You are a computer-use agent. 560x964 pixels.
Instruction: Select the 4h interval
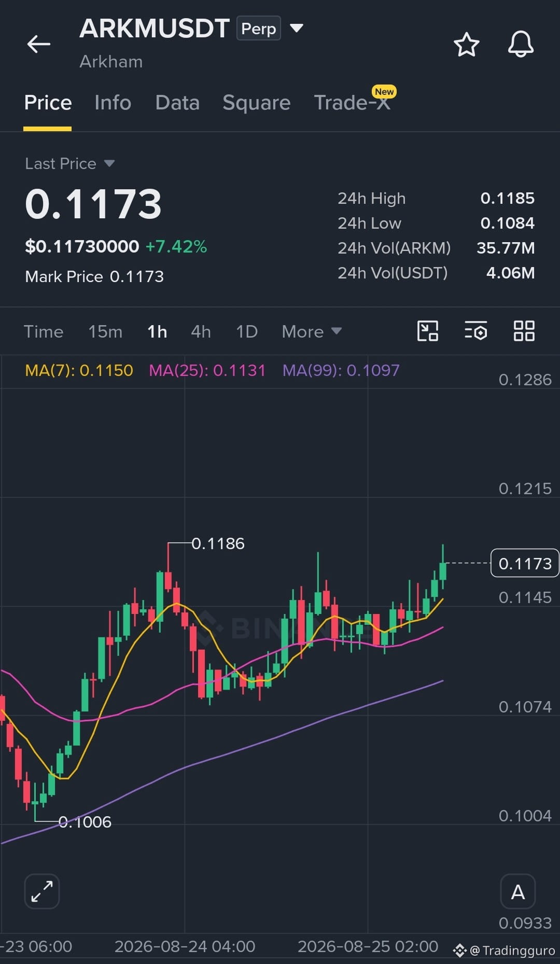click(x=201, y=331)
